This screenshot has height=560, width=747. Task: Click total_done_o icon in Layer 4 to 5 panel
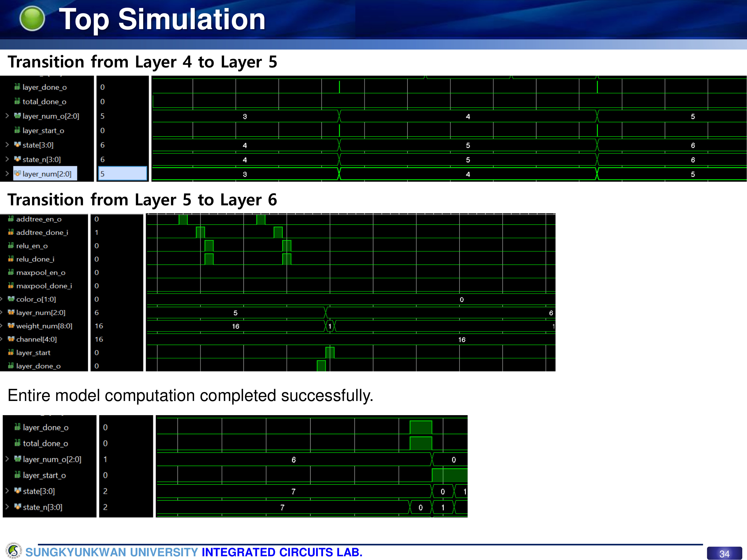pos(17,101)
